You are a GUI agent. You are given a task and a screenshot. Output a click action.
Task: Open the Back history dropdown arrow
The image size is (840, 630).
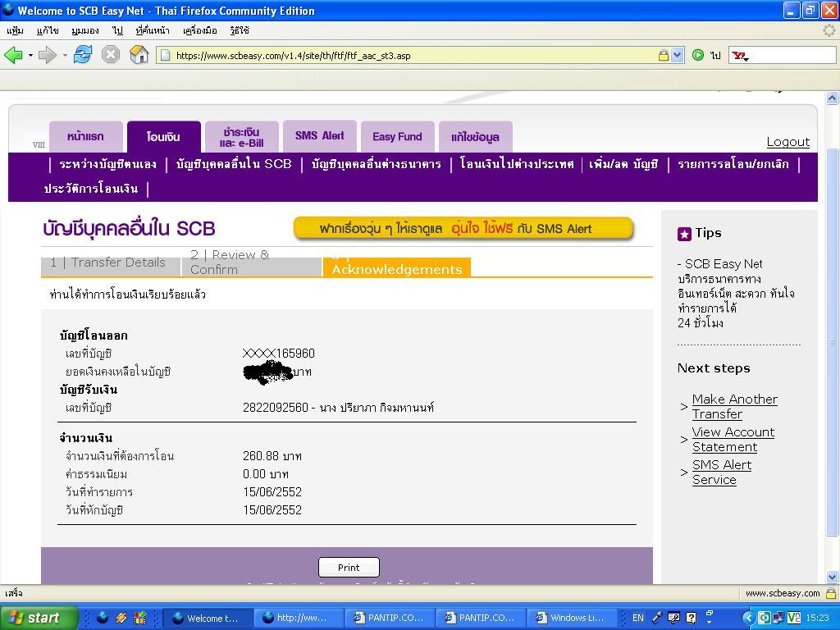pyautogui.click(x=30, y=55)
